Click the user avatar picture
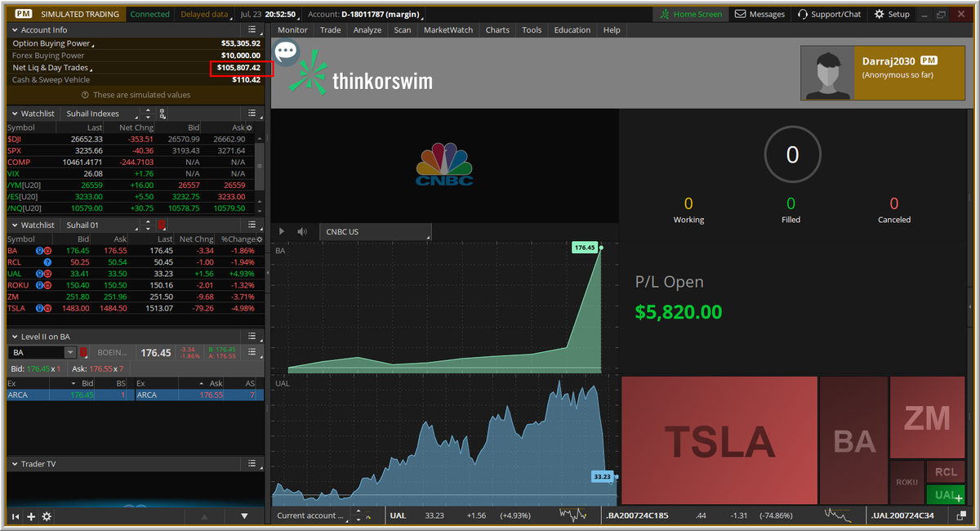Viewport: 980px width, 531px height. (827, 73)
